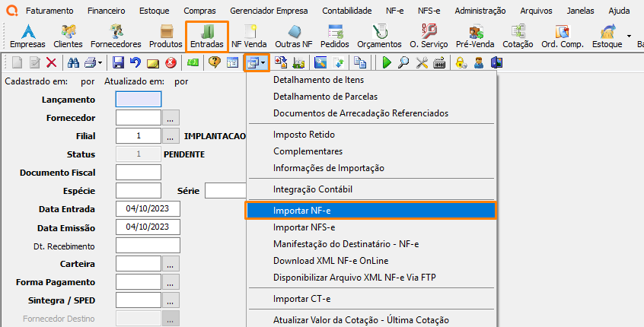
Task: Click the printer icon
Action: pyautogui.click(x=90, y=63)
